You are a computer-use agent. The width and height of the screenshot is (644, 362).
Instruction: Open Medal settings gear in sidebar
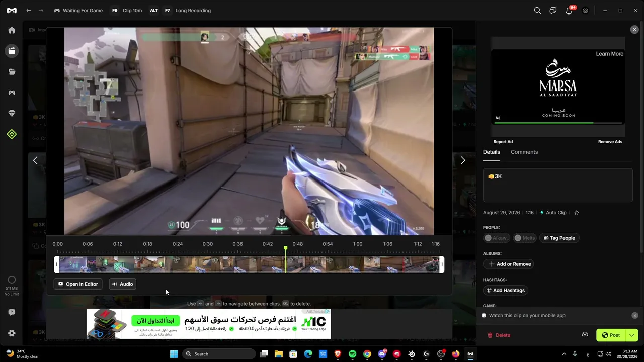12,333
